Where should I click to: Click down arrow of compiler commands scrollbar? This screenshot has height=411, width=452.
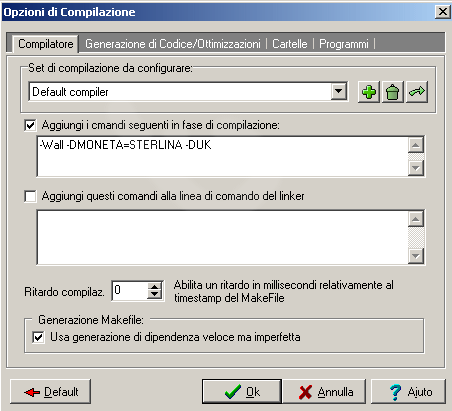(x=416, y=168)
